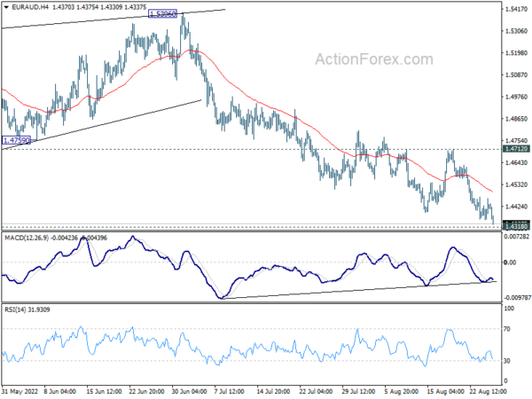Click the 0.007282 MACD scale value
The image size is (532, 399).
tap(517, 236)
